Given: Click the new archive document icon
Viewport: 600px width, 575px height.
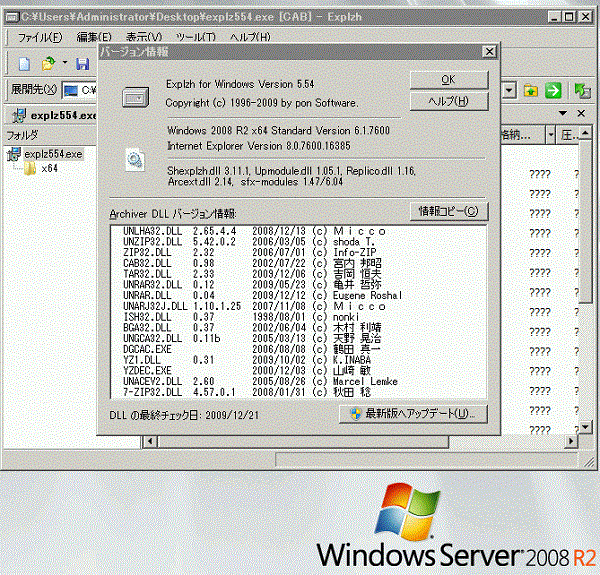Looking at the screenshot, I should point(24,64).
